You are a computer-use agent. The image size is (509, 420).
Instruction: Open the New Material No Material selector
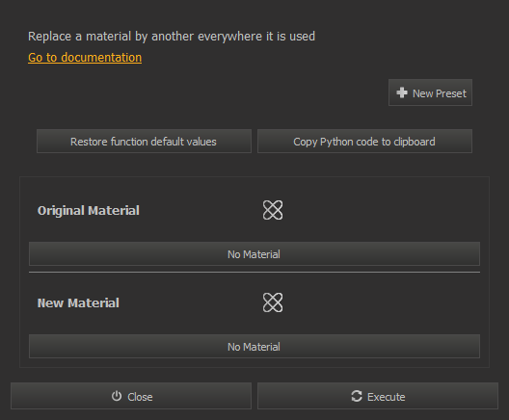click(x=254, y=347)
